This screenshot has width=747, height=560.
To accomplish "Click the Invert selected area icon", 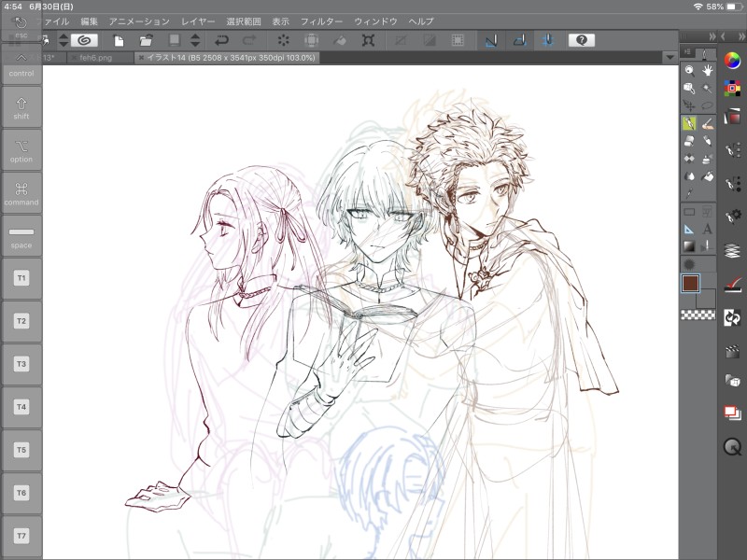I will point(430,40).
